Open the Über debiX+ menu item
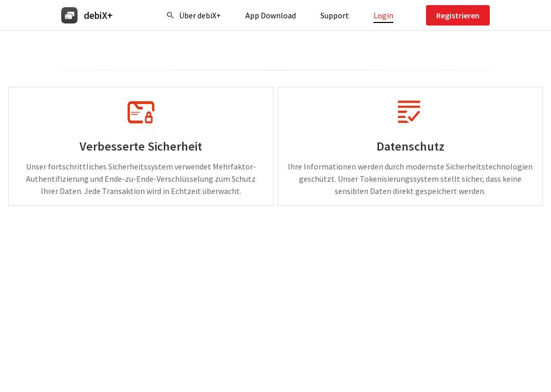The image size is (551, 392). [x=200, y=15]
